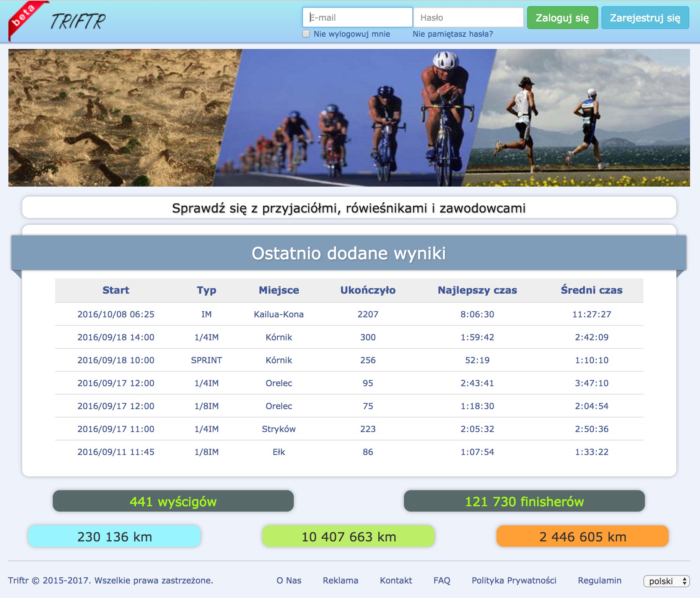Open the 'Nie pamiętasz hasła?' link
This screenshot has height=598, width=700.
point(453,34)
